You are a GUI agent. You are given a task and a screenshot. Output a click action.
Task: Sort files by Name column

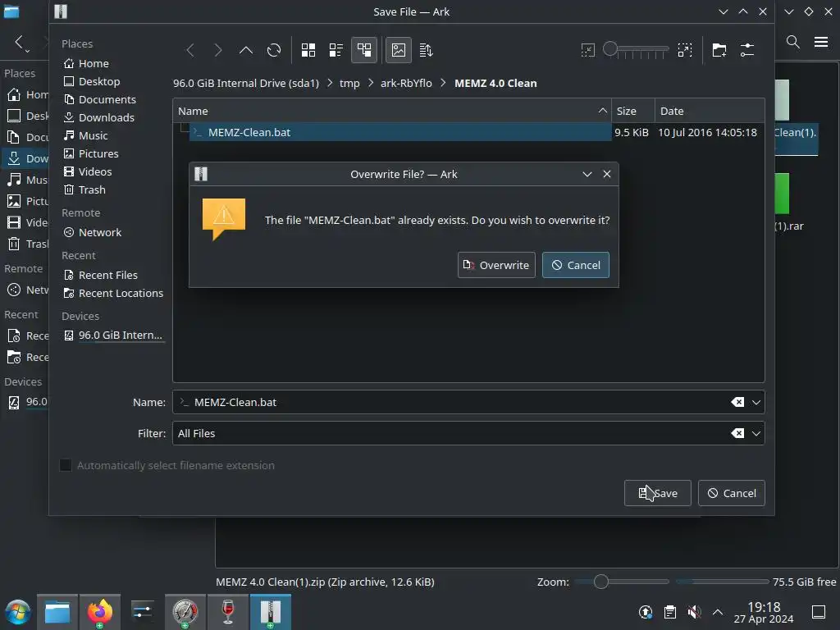coord(392,111)
